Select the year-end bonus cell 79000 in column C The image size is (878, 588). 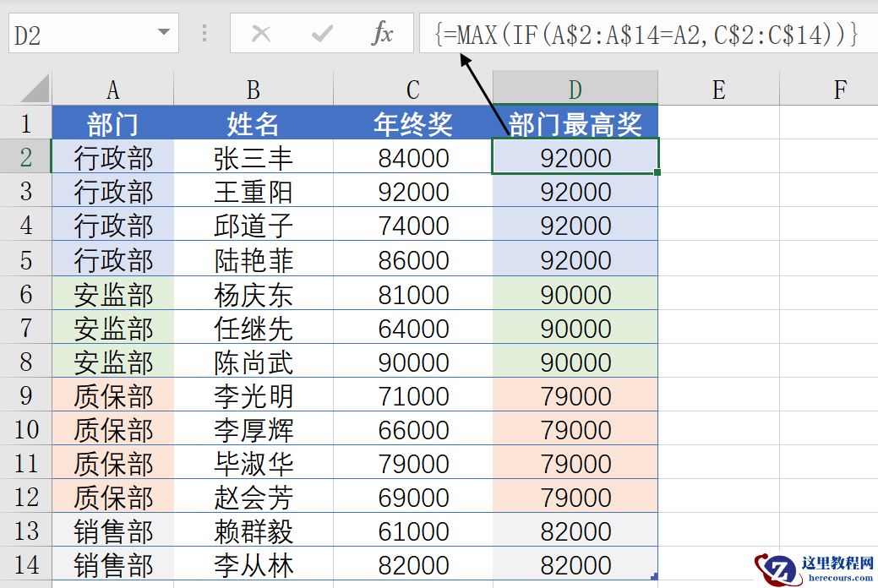click(412, 463)
